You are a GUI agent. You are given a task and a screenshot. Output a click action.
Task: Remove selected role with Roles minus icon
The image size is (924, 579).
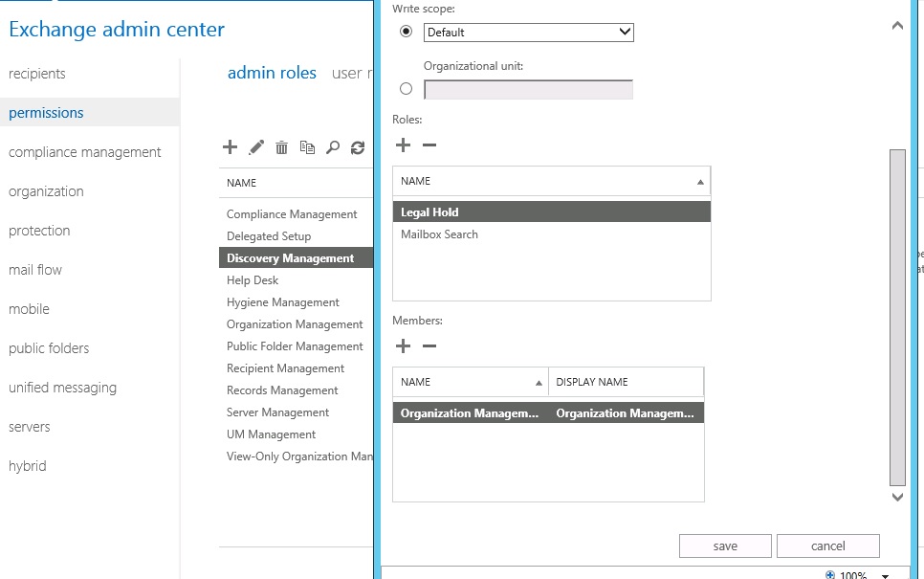click(429, 145)
